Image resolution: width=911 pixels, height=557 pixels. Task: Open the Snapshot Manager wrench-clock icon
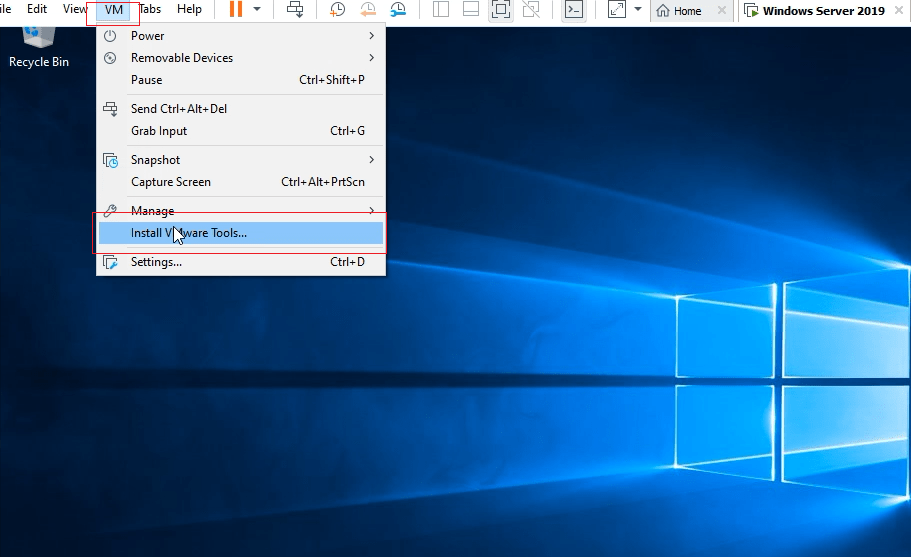[x=399, y=9]
